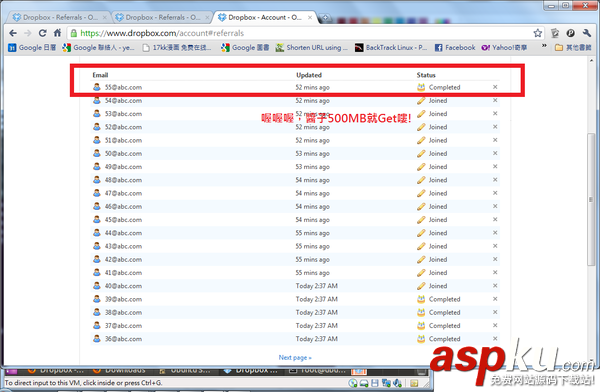Viewport: 600px width, 392px height.
Task: Remove referral 42@abc.com with X
Action: pos(495,259)
